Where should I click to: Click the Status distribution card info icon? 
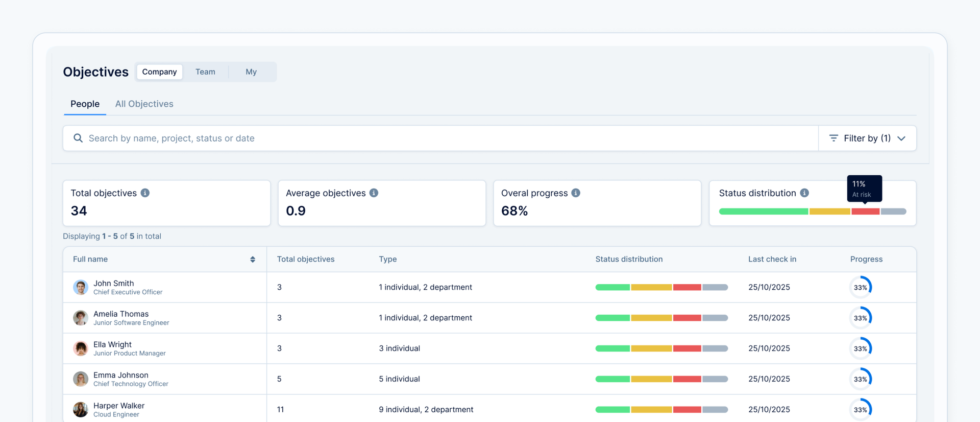pos(804,193)
